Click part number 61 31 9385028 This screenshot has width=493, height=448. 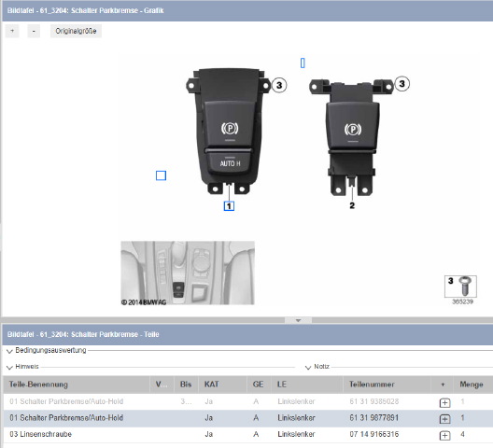point(373,401)
